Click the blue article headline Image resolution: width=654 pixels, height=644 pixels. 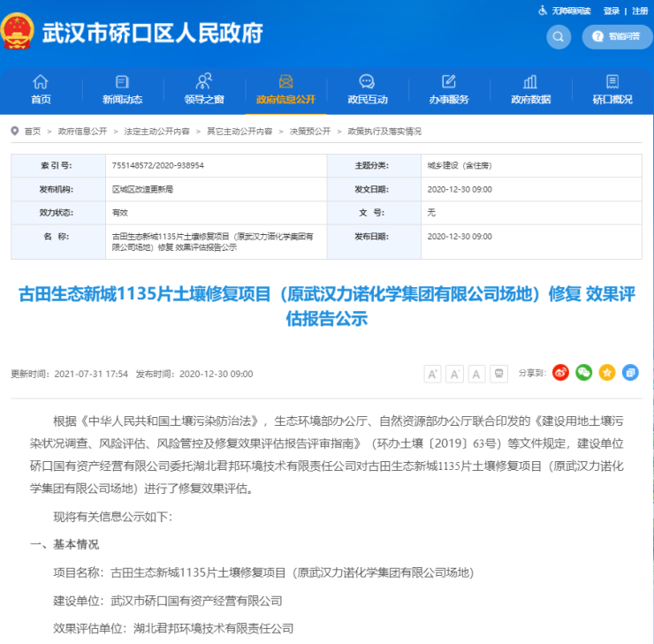pyautogui.click(x=327, y=306)
